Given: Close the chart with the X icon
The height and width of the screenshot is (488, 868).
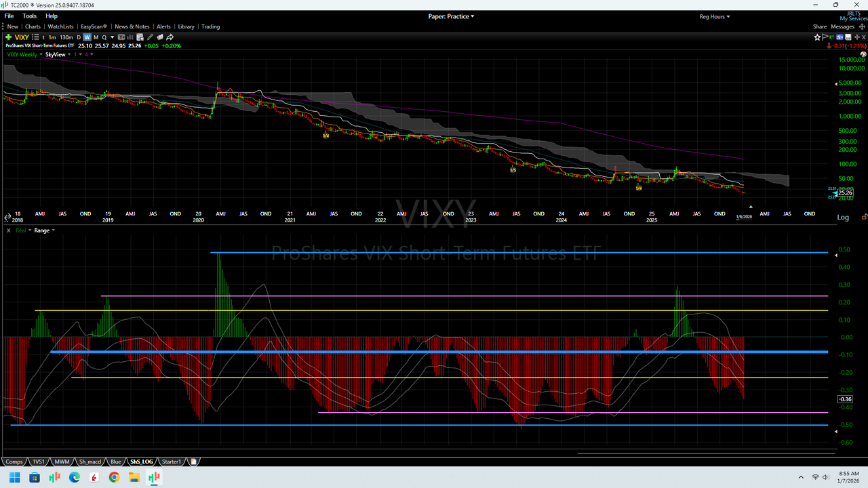Looking at the screenshot, I should point(864,37).
